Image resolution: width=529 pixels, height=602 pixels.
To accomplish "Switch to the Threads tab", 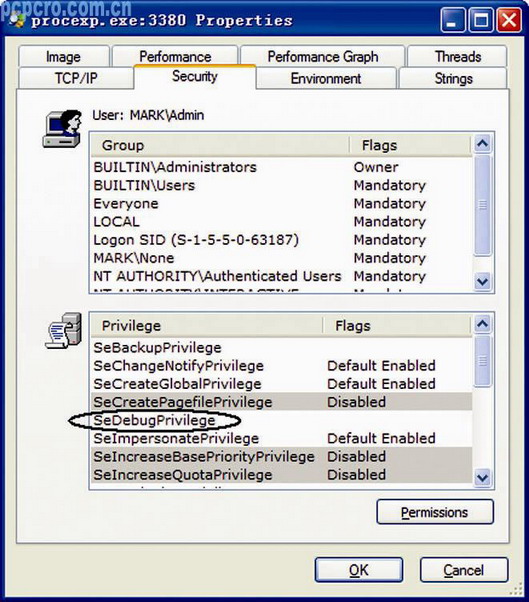I will (457, 56).
